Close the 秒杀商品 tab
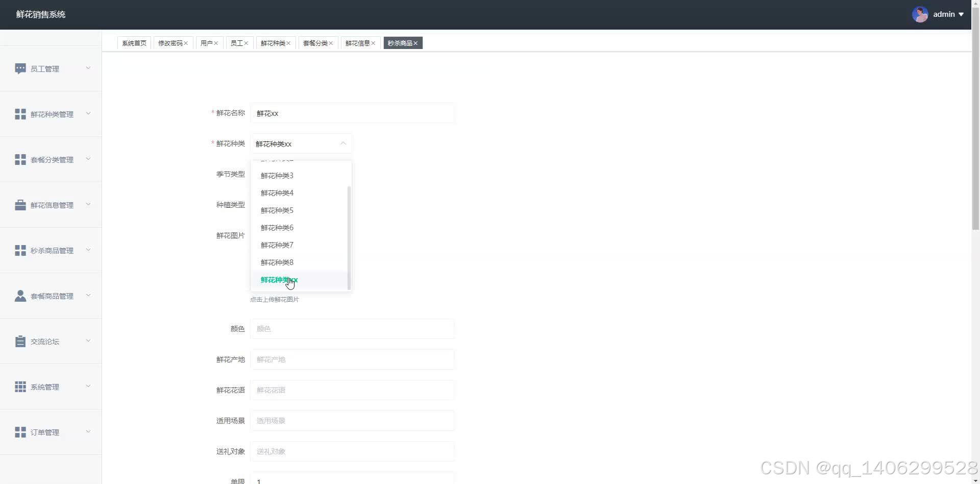The image size is (980, 484). click(415, 43)
